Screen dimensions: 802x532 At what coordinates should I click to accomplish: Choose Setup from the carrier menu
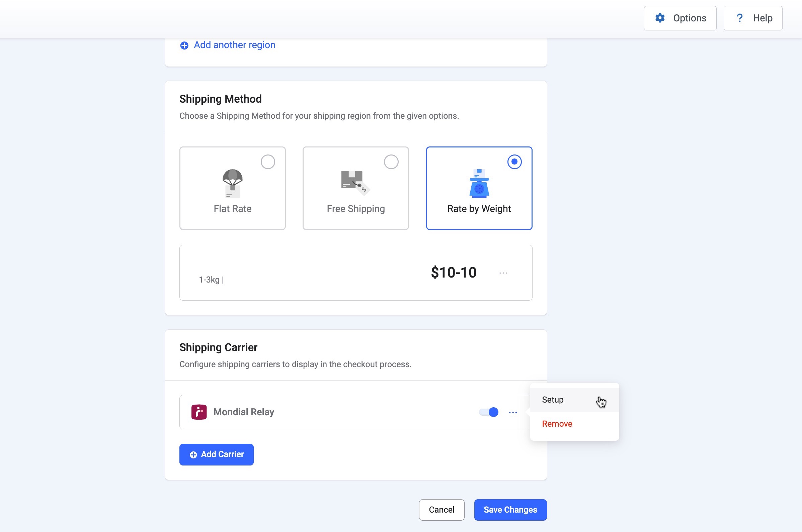pos(552,400)
